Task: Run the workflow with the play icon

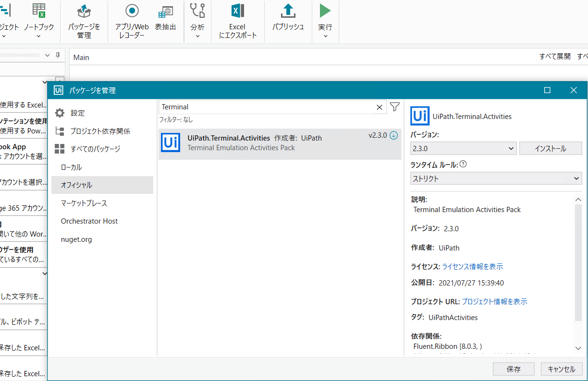Action: (x=325, y=11)
